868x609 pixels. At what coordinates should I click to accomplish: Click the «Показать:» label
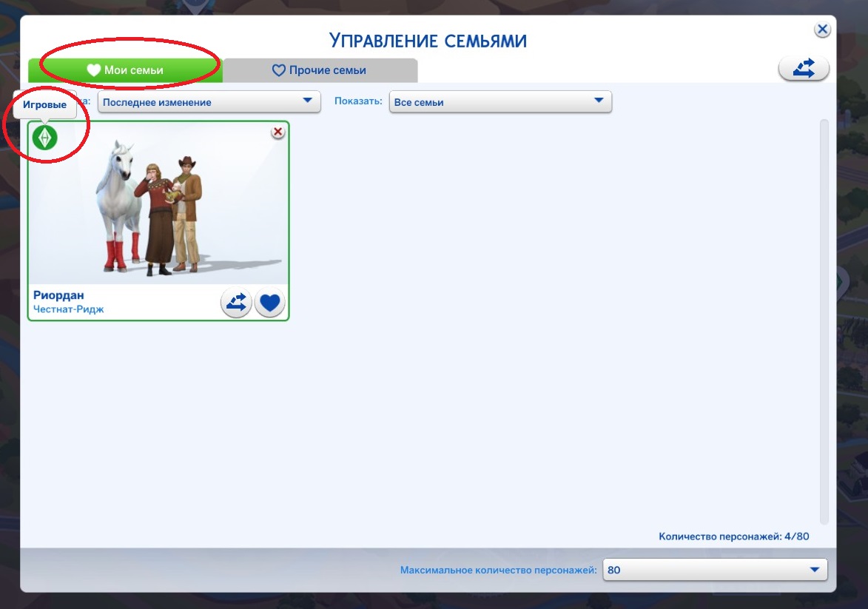358,101
